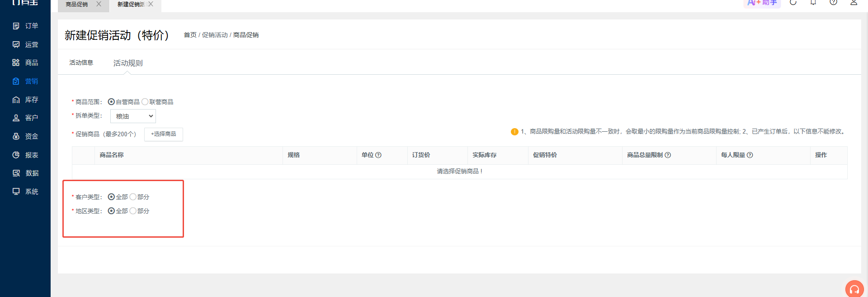The width and height of the screenshot is (868, 297).
Task: Open the user account icon
Action: click(x=854, y=2)
